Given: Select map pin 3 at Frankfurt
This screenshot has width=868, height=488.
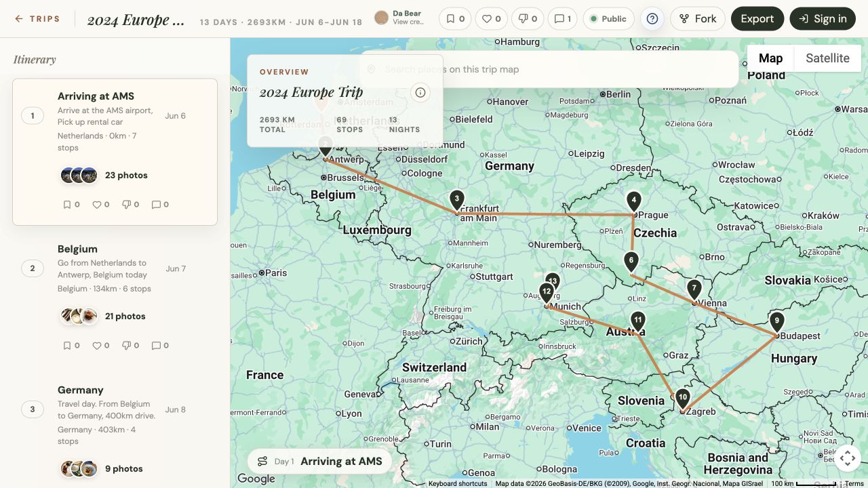Looking at the screenshot, I should [457, 200].
